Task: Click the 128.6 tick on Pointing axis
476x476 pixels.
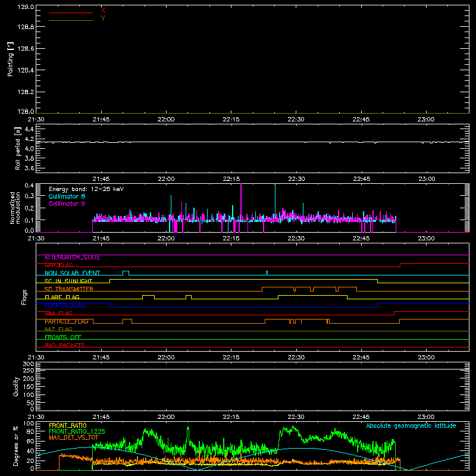Action: point(26,49)
